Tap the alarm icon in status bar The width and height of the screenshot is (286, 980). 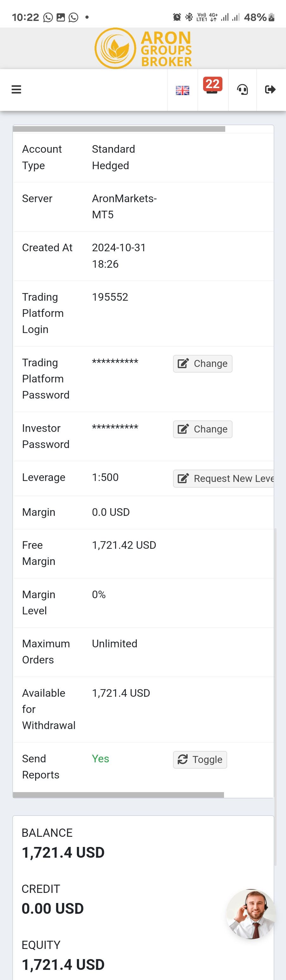(177, 17)
